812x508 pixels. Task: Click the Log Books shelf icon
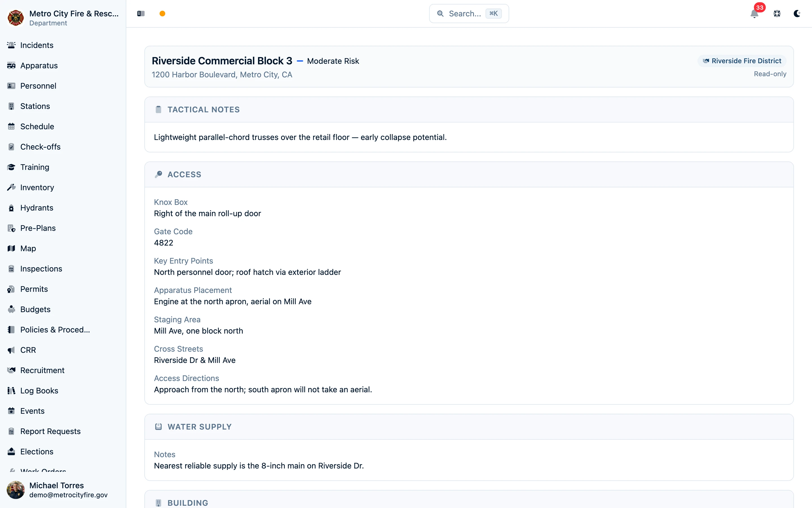[11, 391]
